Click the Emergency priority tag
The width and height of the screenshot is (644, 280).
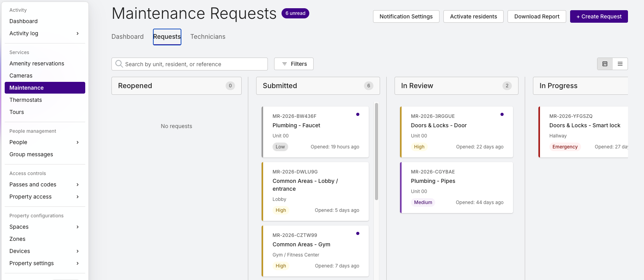point(565,147)
